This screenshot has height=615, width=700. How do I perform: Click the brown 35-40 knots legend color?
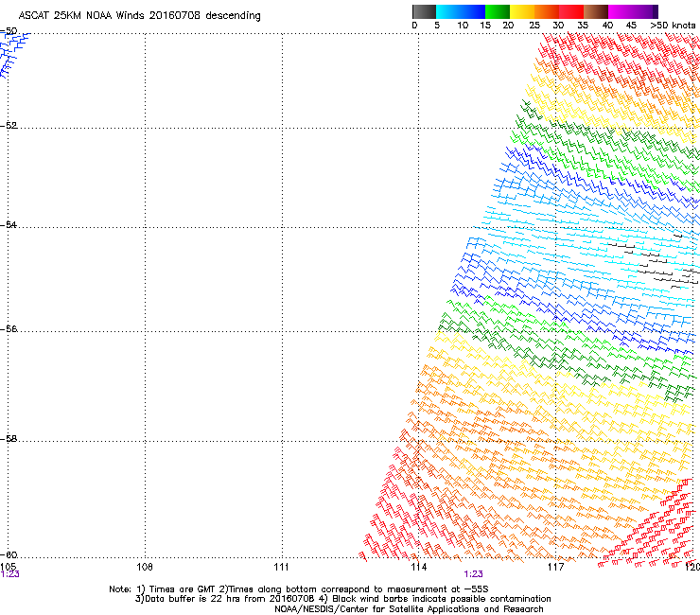pos(596,11)
